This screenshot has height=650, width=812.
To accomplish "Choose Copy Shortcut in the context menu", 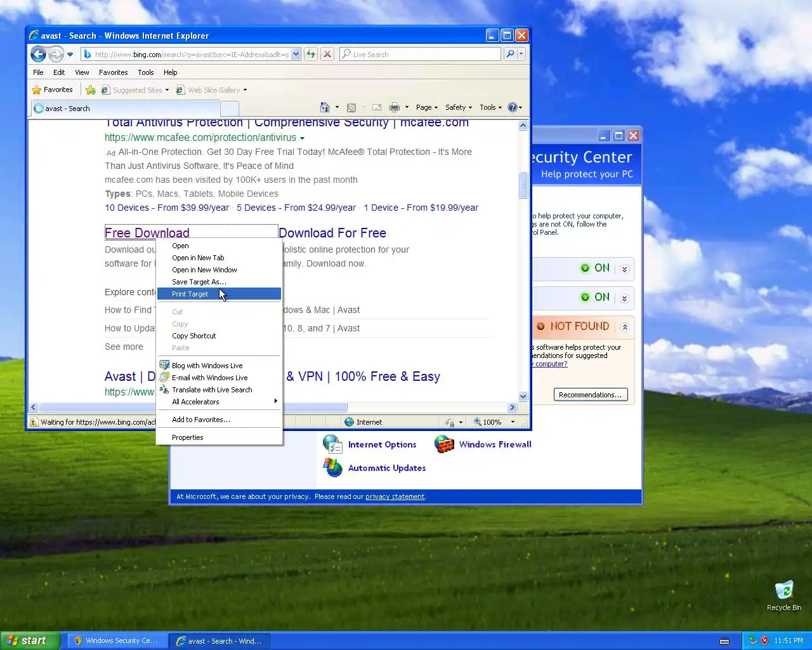I will pyautogui.click(x=219, y=336).
